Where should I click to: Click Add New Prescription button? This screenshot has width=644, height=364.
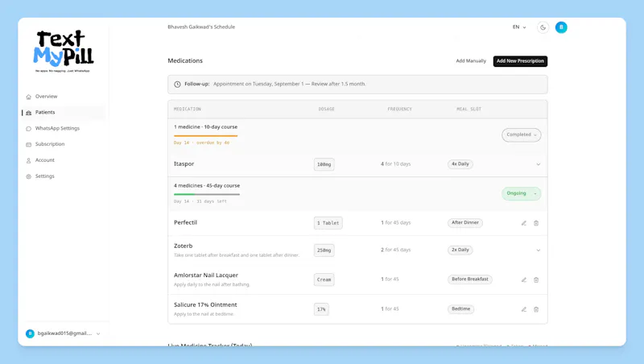coord(520,61)
